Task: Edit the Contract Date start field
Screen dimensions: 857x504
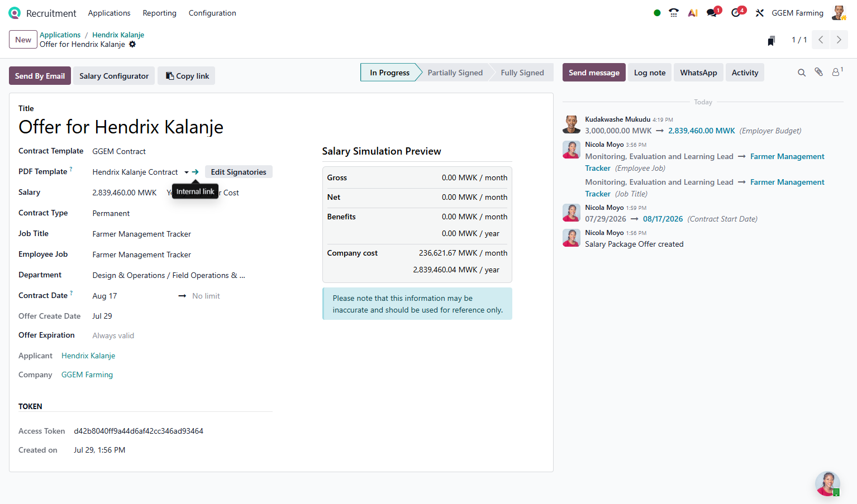Action: (132, 296)
